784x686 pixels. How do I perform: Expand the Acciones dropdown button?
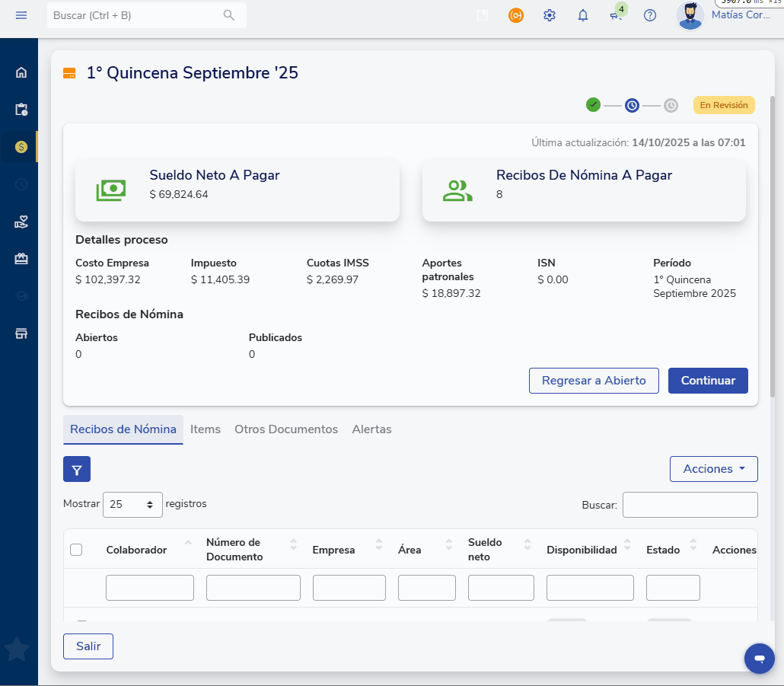tap(713, 469)
